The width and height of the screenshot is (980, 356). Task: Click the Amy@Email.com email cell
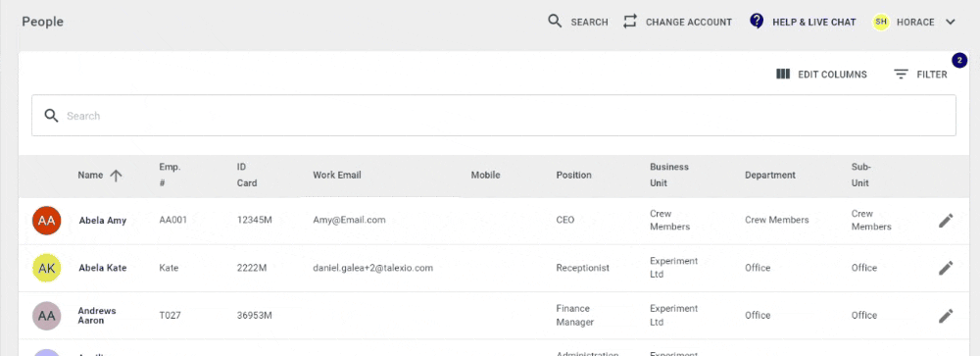350,221
